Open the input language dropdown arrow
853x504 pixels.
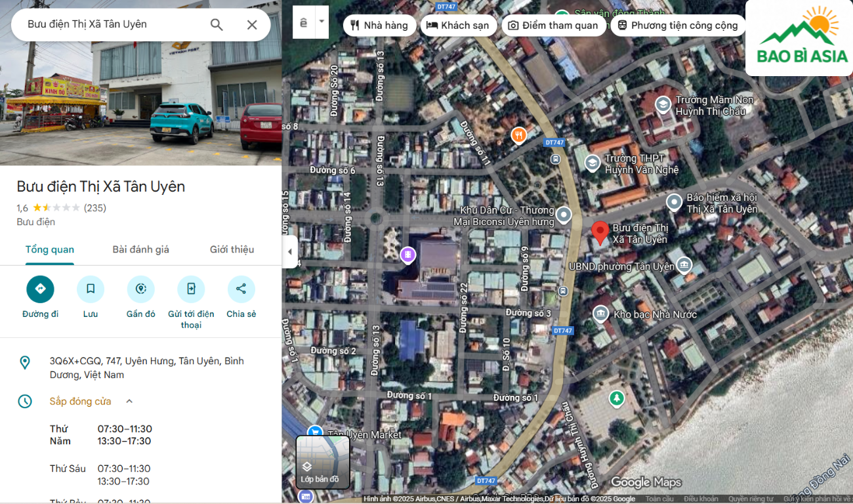coord(322,22)
